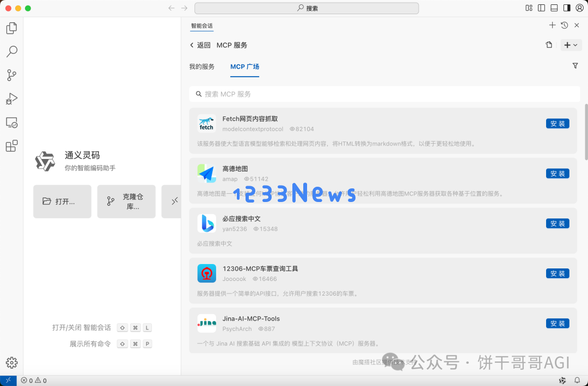Select the MCP 广场 tab
588x386 pixels.
click(244, 67)
